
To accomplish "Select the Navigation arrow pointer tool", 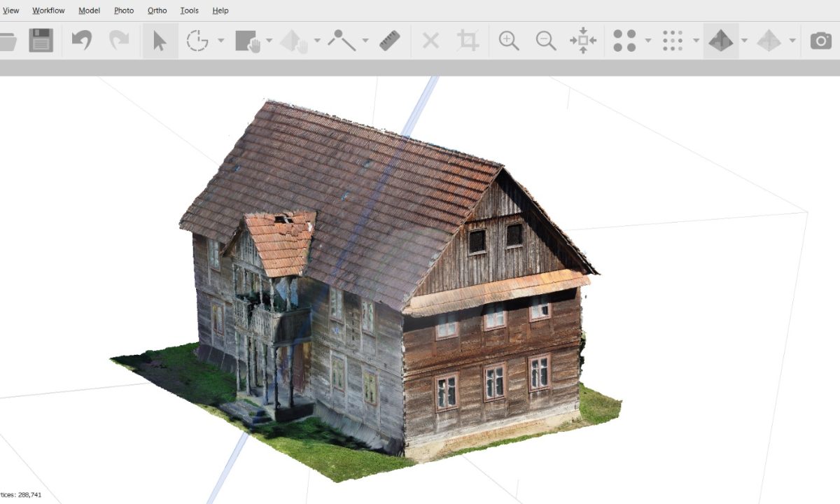I will (160, 41).
